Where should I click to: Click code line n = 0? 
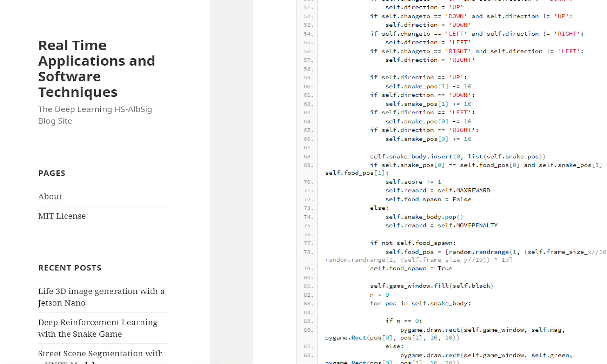[379, 295]
